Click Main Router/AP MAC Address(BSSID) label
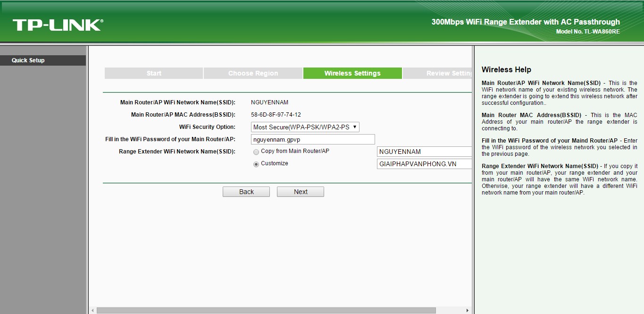644x314 pixels. pos(183,115)
